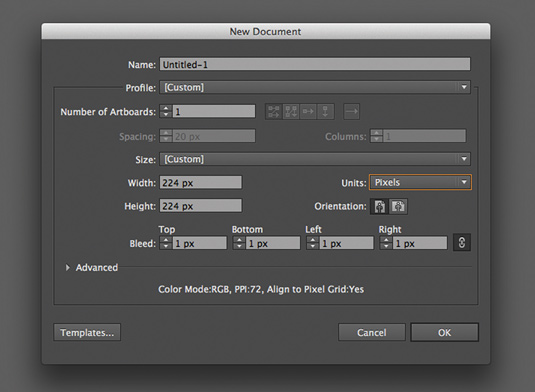Click the Columns field
Screen dimensions: 535x392
tap(424, 136)
